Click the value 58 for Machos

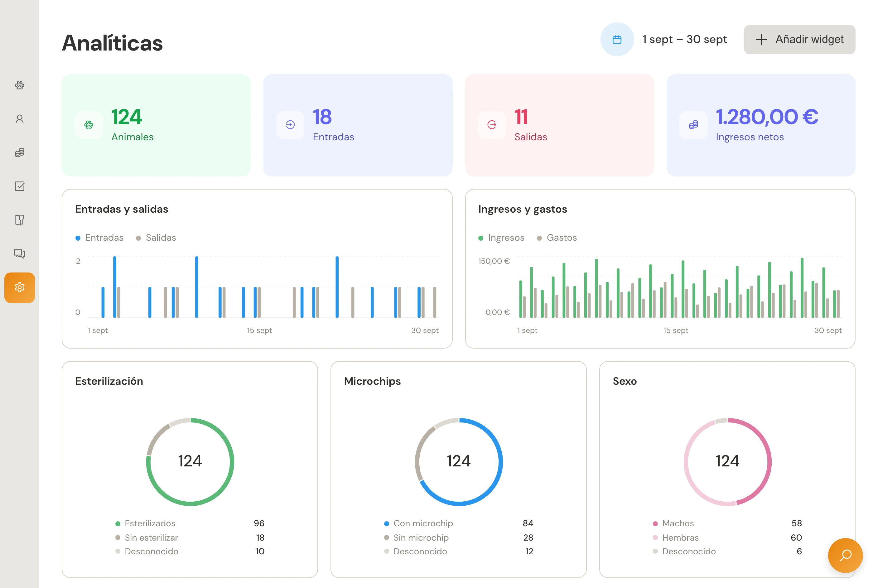(797, 523)
